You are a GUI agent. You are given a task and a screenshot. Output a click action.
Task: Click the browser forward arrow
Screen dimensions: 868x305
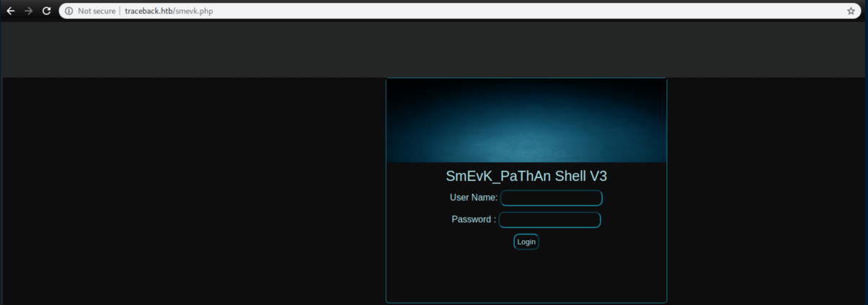[29, 11]
